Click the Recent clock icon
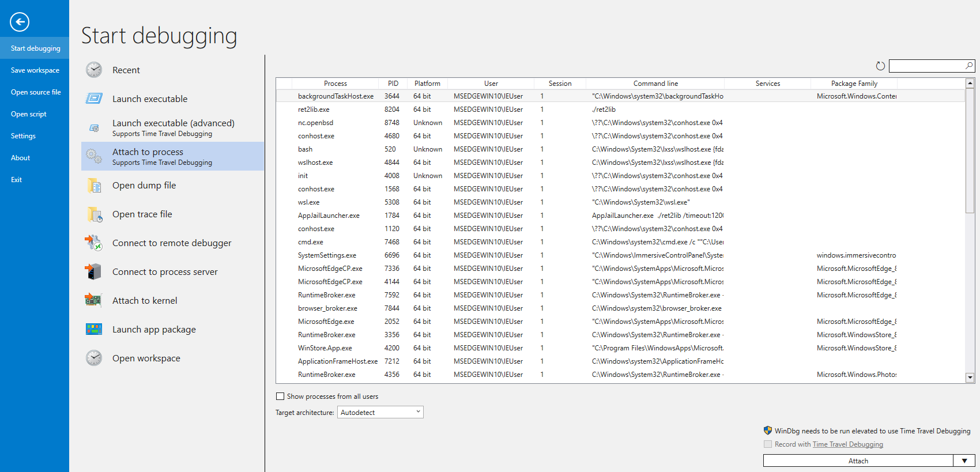Screen dimensions: 980x472 click(x=94, y=70)
